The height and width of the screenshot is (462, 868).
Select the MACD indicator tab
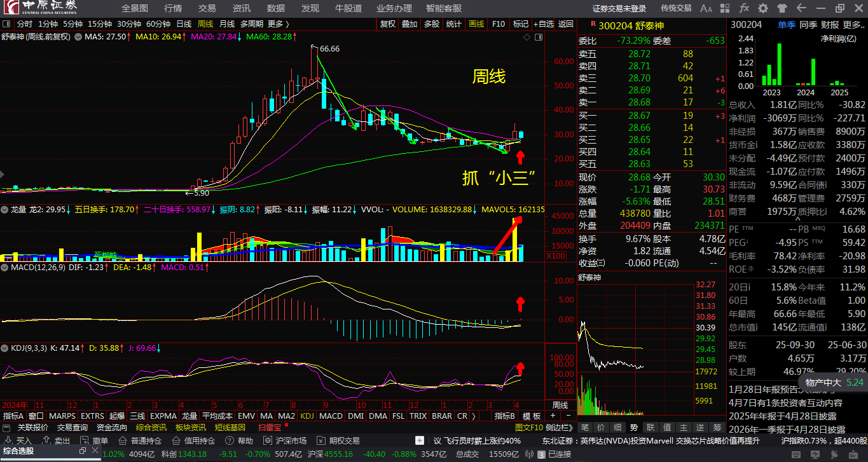[x=331, y=416]
